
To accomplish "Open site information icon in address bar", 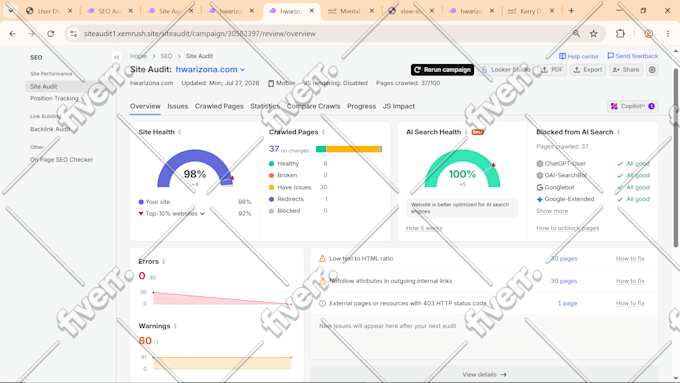I will pyautogui.click(x=74, y=33).
